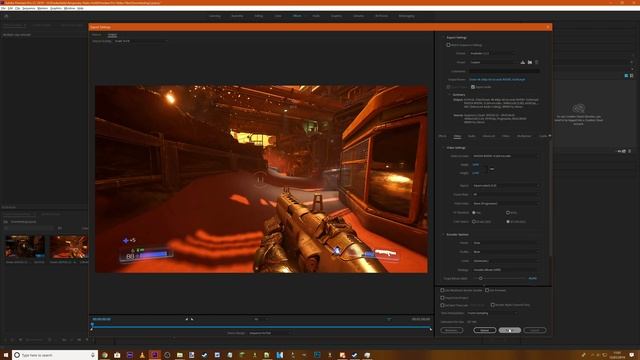The image size is (640, 360).
Task: Open the preview zoom level dropdown
Action: tap(261, 319)
